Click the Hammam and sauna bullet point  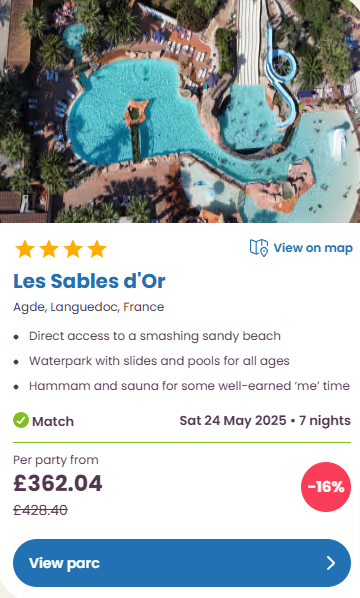(x=189, y=386)
